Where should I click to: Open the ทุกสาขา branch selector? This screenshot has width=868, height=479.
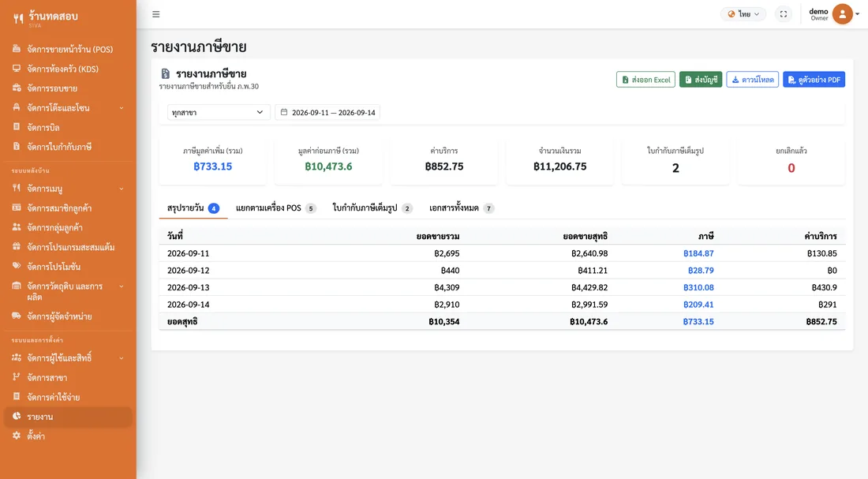(x=218, y=112)
